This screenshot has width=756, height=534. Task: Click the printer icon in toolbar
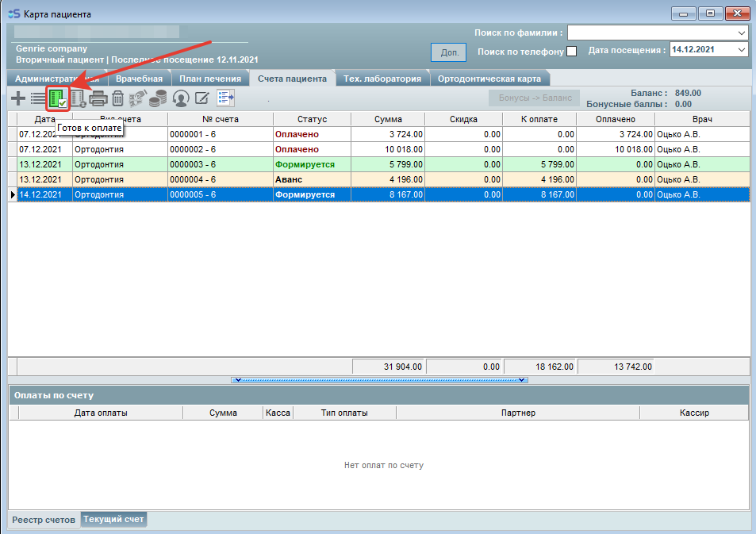[98, 98]
